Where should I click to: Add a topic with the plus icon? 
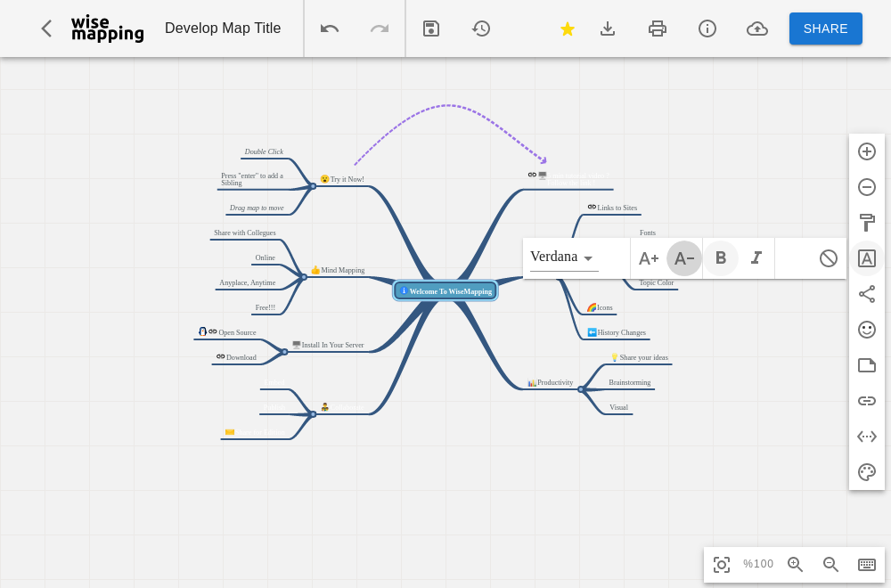pyautogui.click(x=867, y=151)
